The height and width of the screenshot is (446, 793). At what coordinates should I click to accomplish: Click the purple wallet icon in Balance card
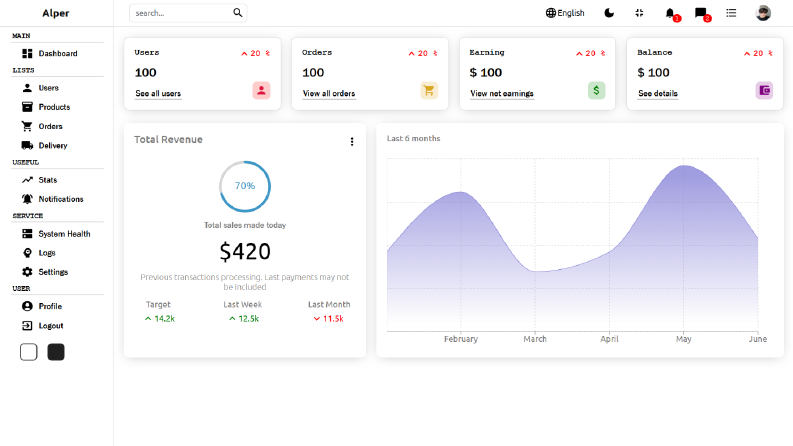pyautogui.click(x=765, y=91)
